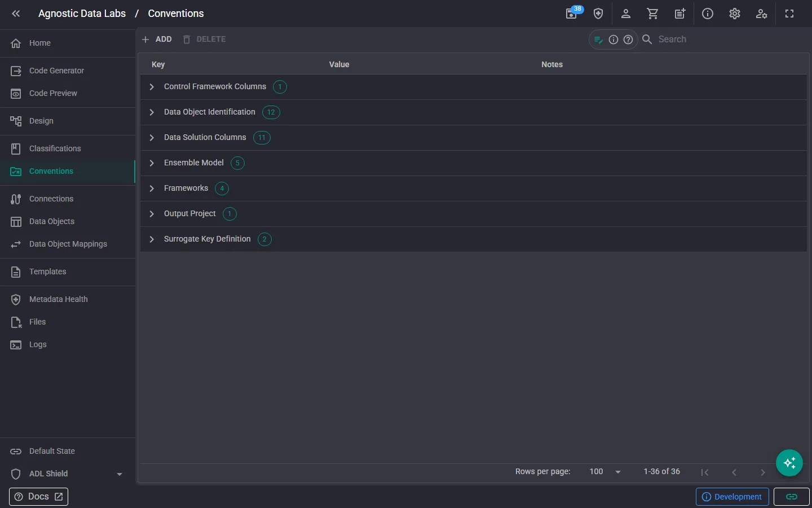Image resolution: width=812 pixels, height=508 pixels.
Task: Click the Home icon in sidebar
Action: [16, 43]
